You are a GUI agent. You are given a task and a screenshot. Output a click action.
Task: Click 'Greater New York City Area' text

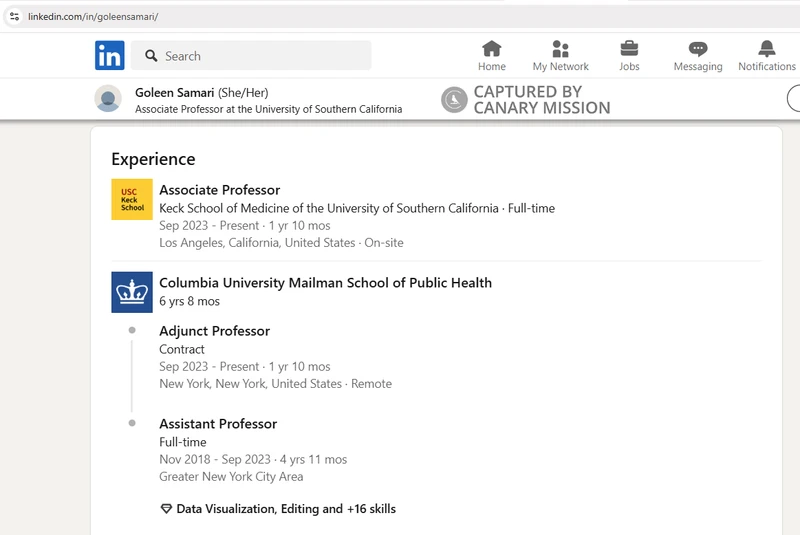231,477
